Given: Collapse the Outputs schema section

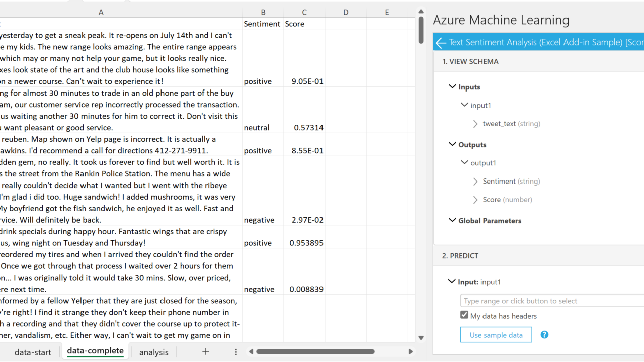Looking at the screenshot, I should (452, 145).
